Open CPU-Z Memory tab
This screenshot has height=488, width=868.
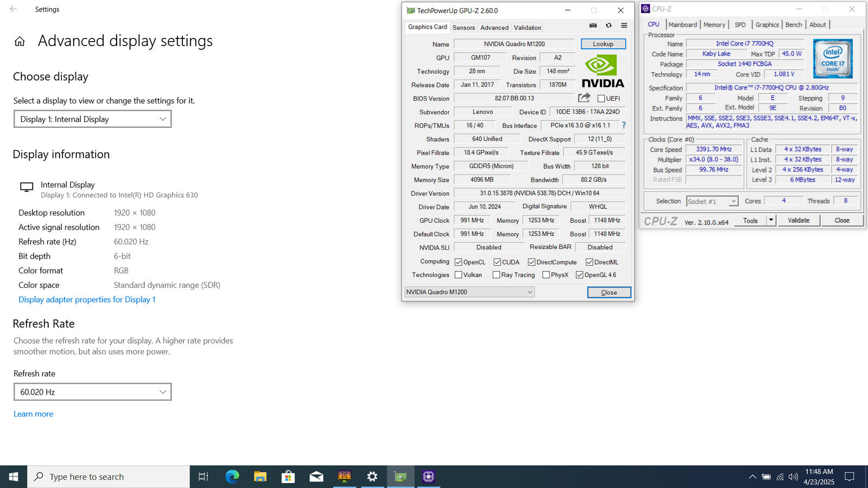click(714, 25)
